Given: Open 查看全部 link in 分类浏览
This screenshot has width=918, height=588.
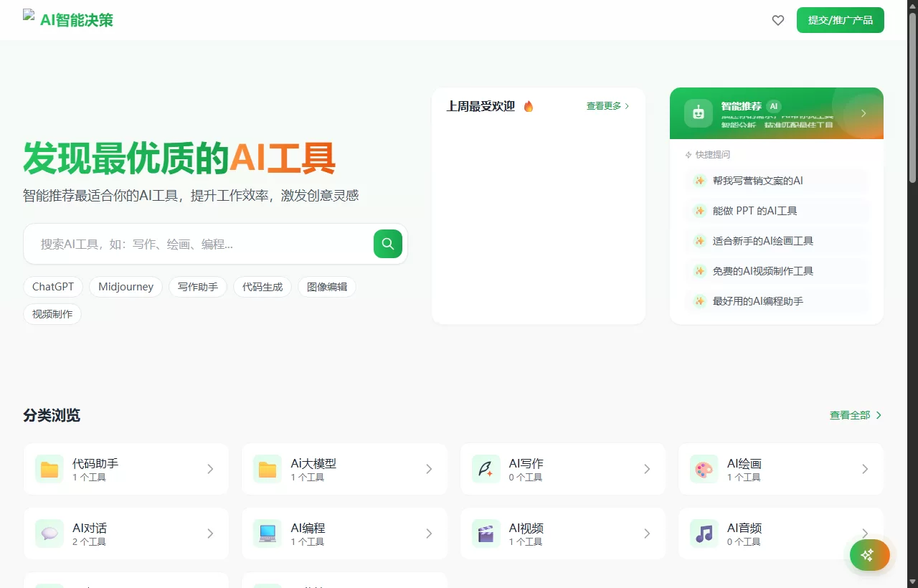Looking at the screenshot, I should (x=856, y=415).
